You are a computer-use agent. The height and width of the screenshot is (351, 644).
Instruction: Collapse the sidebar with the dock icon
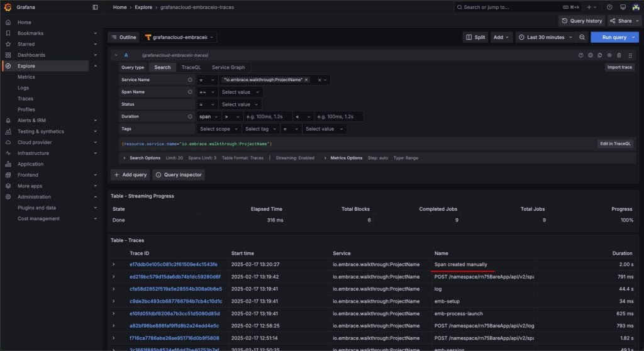(x=96, y=8)
